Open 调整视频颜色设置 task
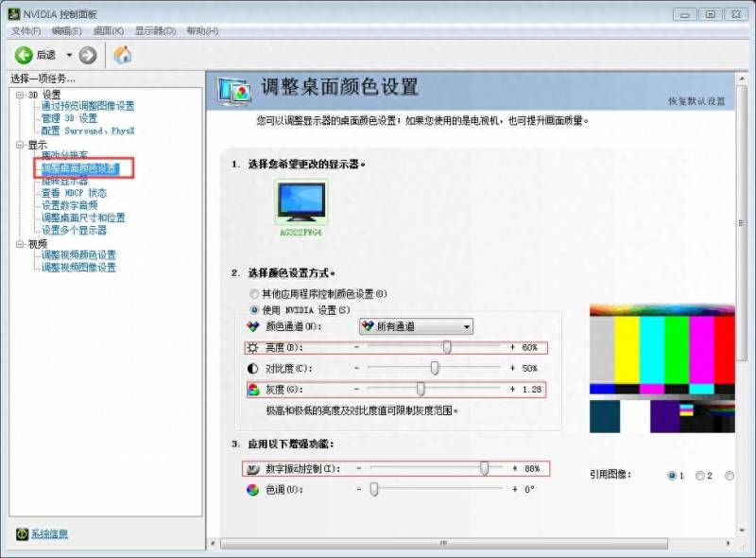 pyautogui.click(x=78, y=254)
